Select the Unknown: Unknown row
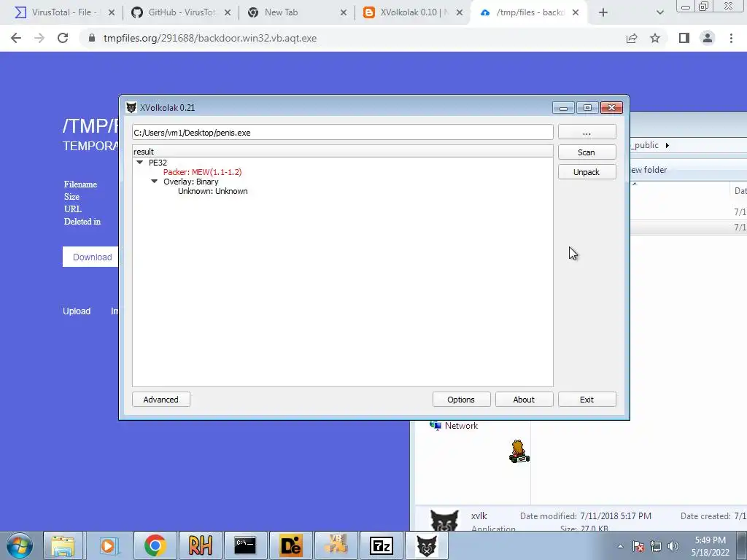 tap(213, 191)
